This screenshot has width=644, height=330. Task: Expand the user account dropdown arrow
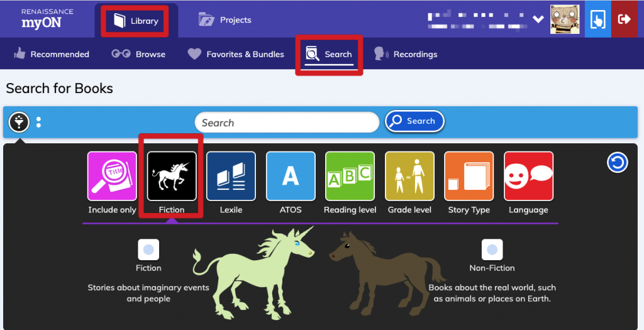pos(538,19)
